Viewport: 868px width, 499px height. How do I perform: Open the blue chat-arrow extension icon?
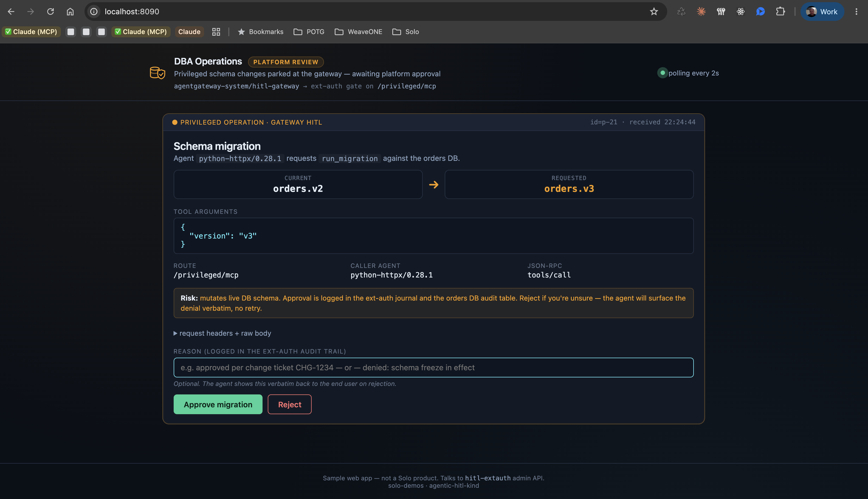pyautogui.click(x=760, y=12)
